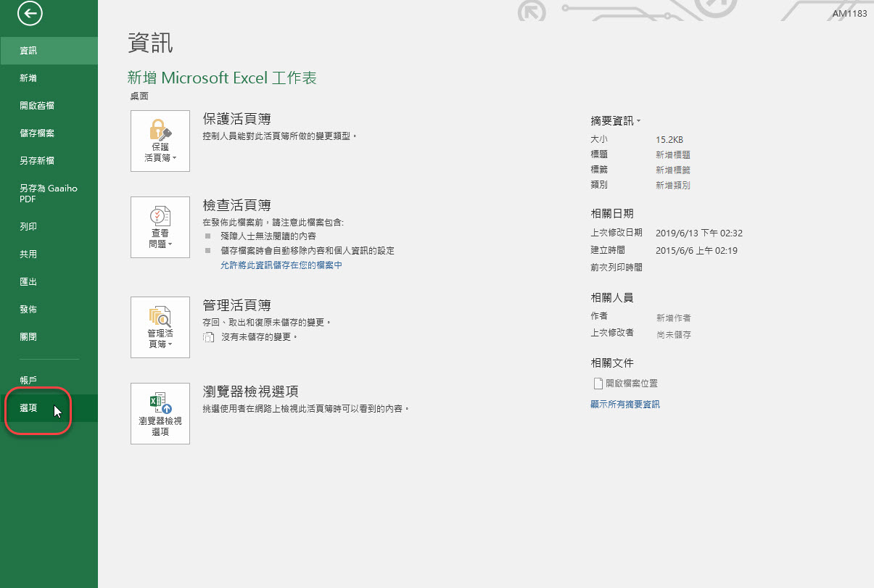The image size is (874, 588).
Task: Click the 開啟檔案位置 text link
Action: tap(632, 384)
